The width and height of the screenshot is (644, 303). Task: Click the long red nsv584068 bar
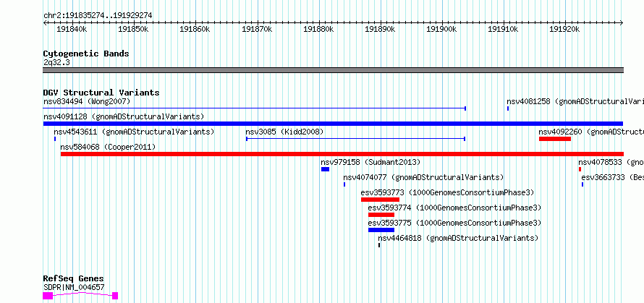coord(342,154)
